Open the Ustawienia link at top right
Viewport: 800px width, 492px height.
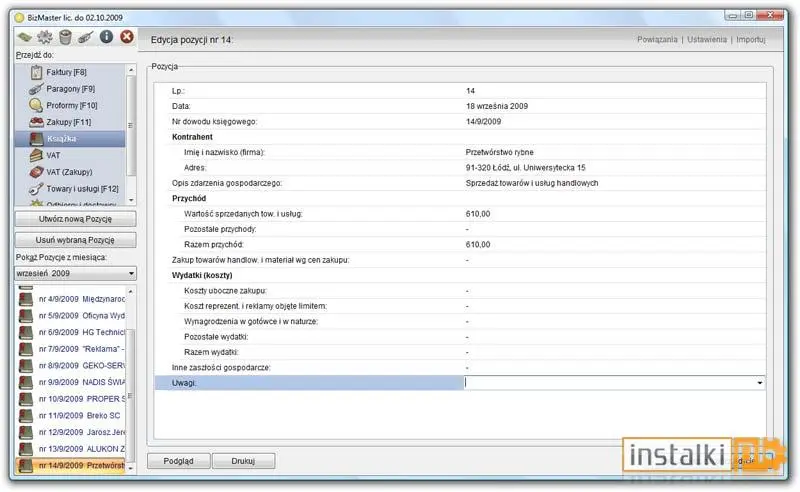coord(707,39)
